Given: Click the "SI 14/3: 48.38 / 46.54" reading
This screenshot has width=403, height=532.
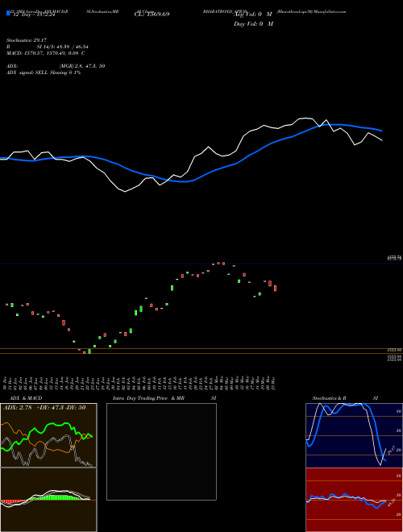Looking at the screenshot, I should click(62, 47).
